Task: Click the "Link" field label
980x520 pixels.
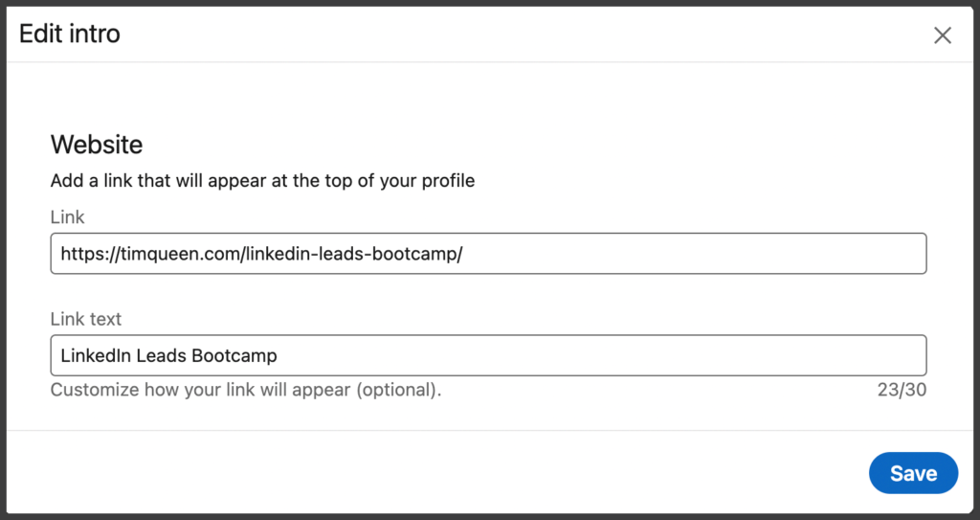Action: (x=67, y=217)
